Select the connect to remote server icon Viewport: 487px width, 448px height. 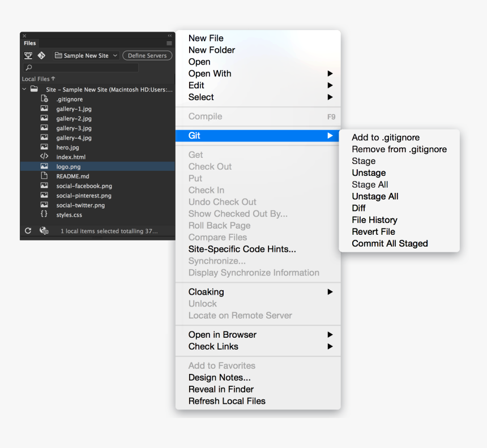(x=28, y=55)
